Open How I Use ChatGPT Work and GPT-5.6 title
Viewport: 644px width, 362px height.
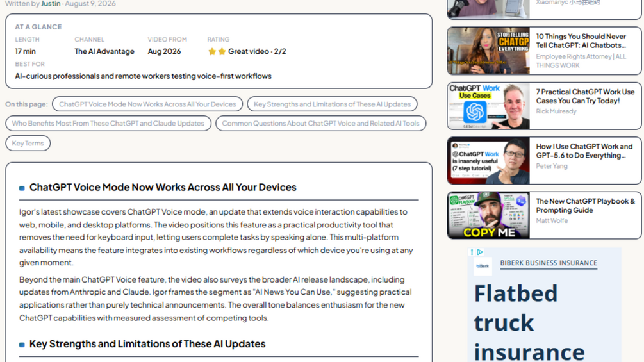point(584,151)
